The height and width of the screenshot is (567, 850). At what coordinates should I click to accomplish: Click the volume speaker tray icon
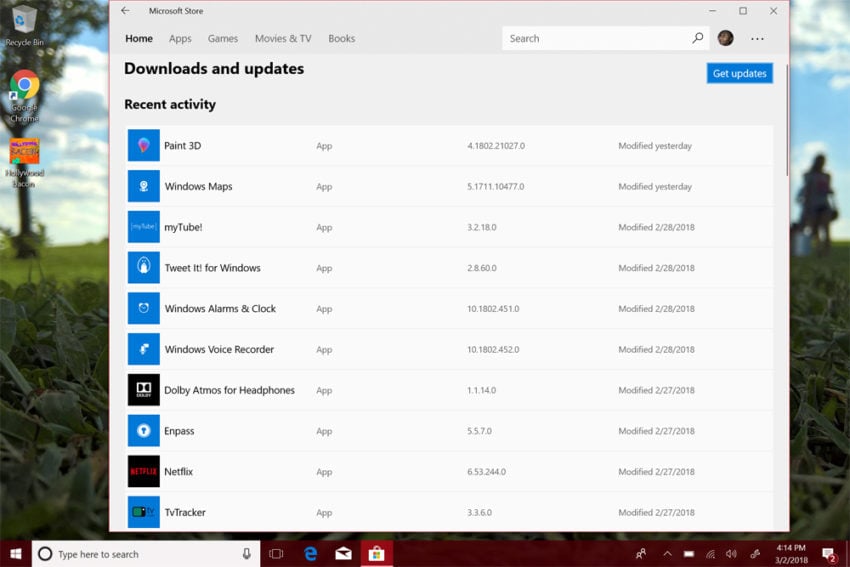pyautogui.click(x=731, y=553)
